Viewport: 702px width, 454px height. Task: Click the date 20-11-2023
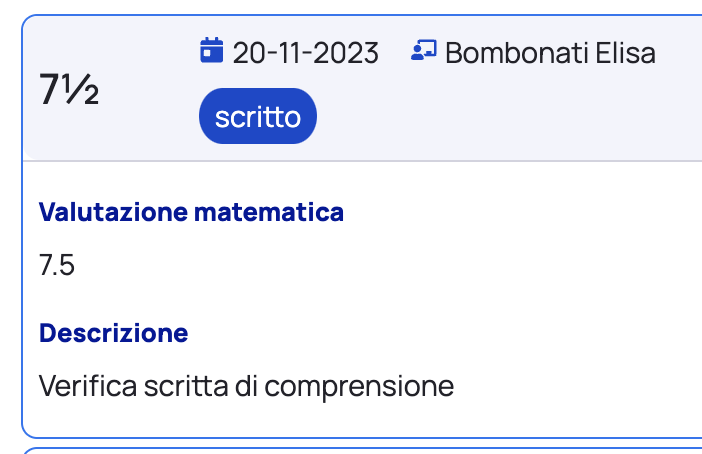(x=305, y=52)
